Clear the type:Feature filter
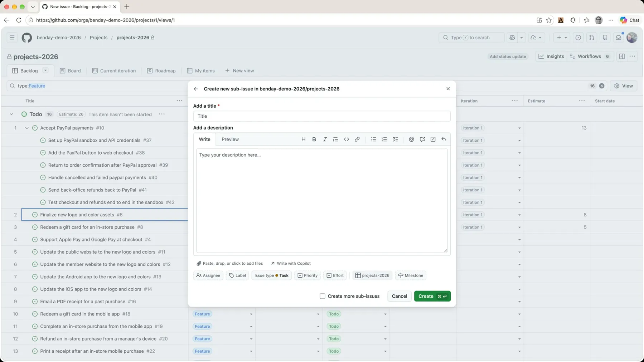Image resolution: width=644 pixels, height=362 pixels. click(x=602, y=86)
